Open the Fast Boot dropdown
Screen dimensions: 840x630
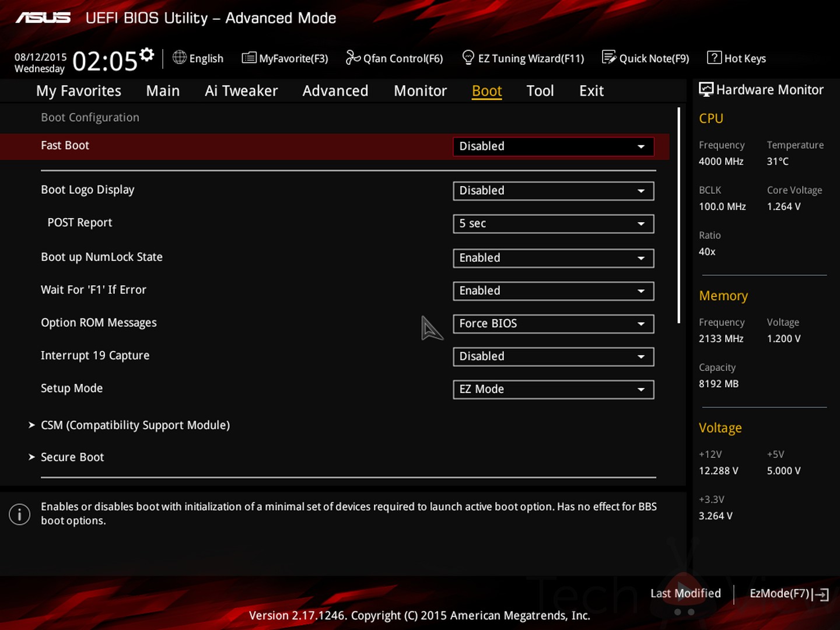click(553, 146)
